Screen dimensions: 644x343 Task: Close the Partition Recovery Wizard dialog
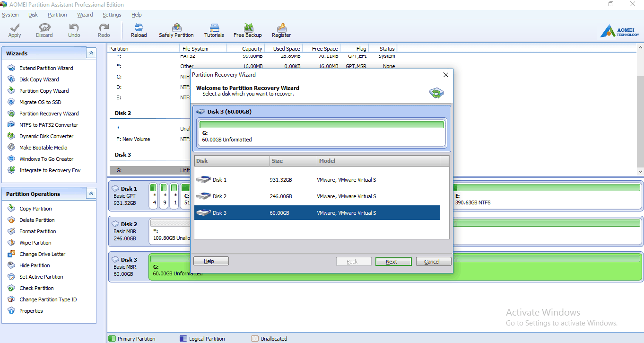tap(445, 75)
